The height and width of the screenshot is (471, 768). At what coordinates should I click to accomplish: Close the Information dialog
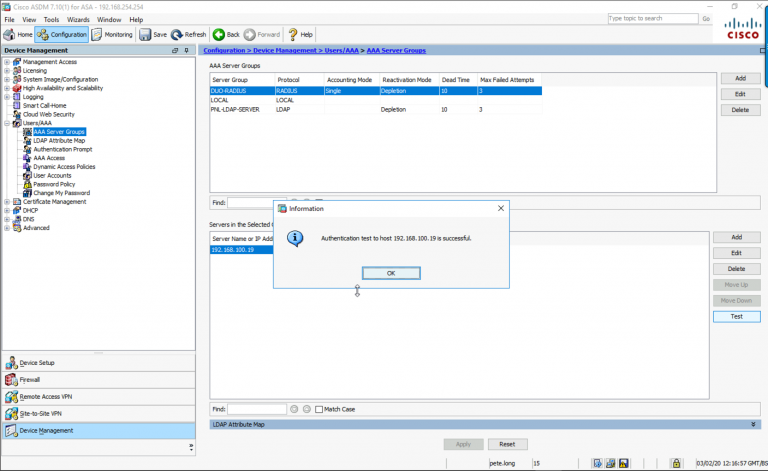tap(501, 208)
